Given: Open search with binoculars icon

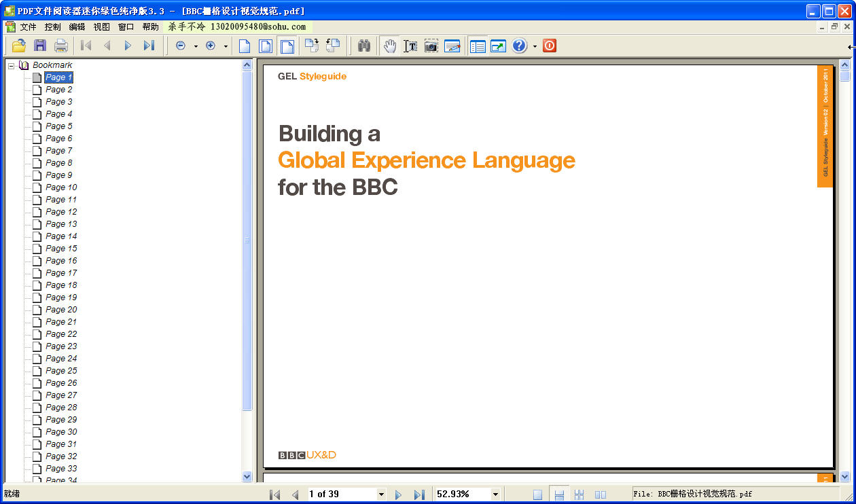Looking at the screenshot, I should tap(364, 46).
